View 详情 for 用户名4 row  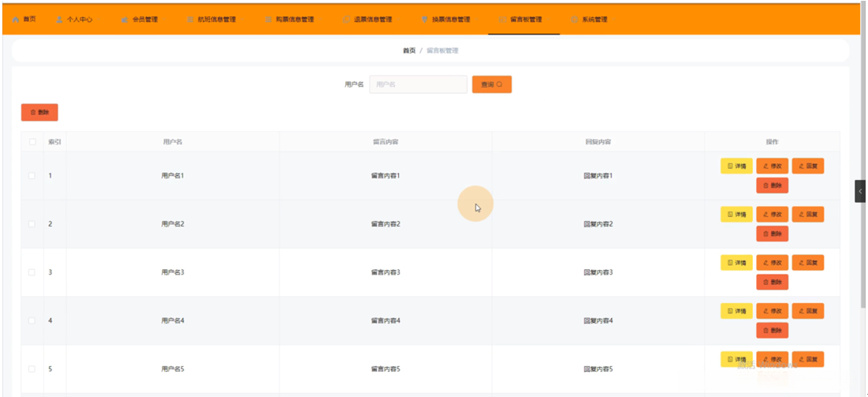point(736,311)
